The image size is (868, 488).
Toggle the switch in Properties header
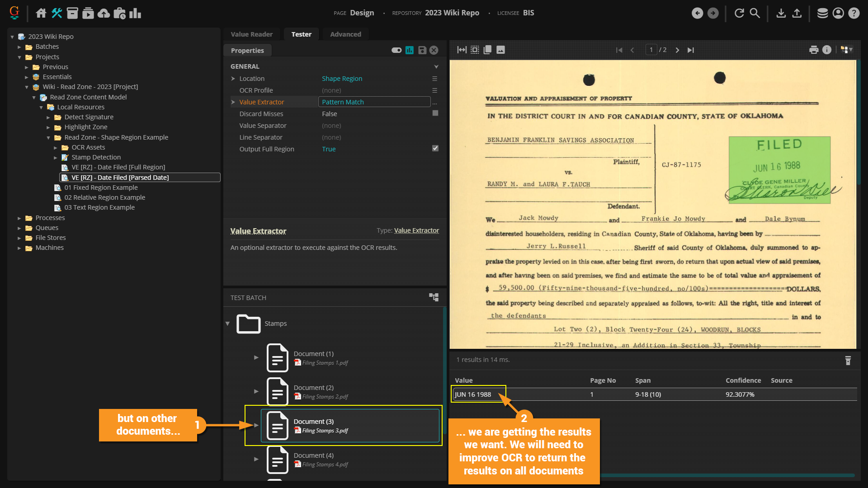coord(396,50)
